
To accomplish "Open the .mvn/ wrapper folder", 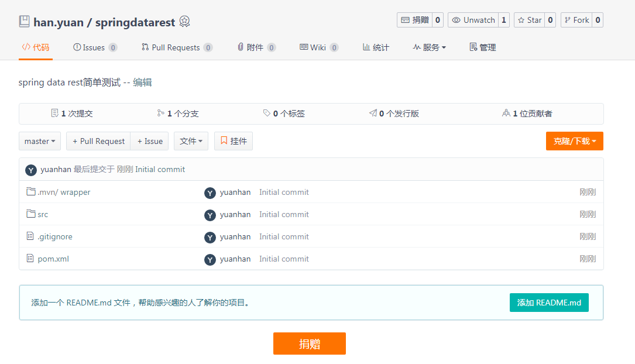I will pyautogui.click(x=64, y=193).
